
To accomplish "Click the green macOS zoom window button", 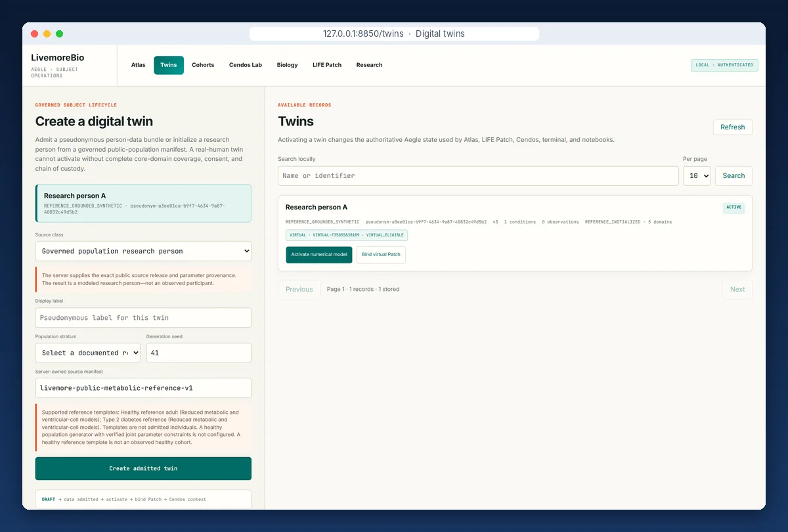I will (x=59, y=34).
